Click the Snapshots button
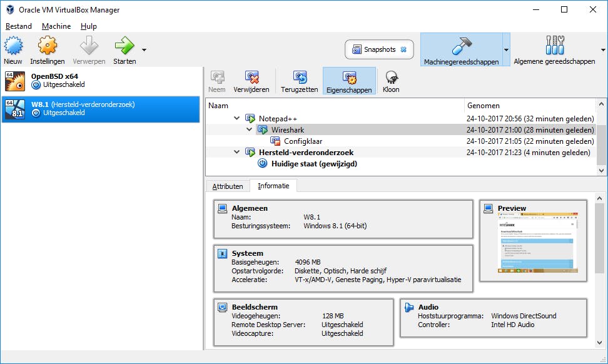Image resolution: width=608 pixels, height=364 pixels. 379,49
